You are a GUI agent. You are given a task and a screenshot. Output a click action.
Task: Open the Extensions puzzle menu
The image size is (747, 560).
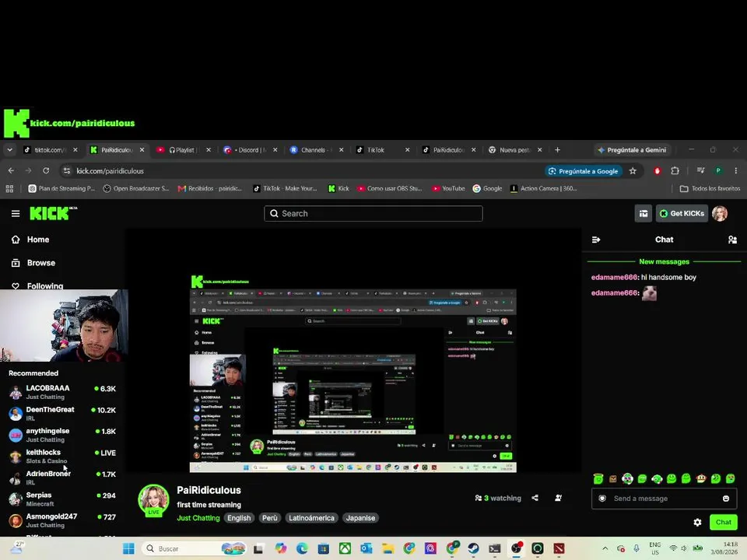(x=675, y=170)
